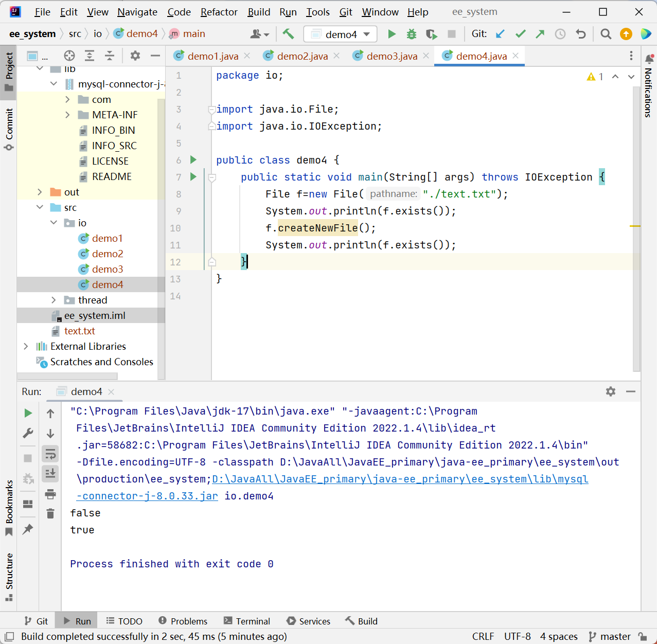
Task: Collapse all in Project panel
Action: 110,56
